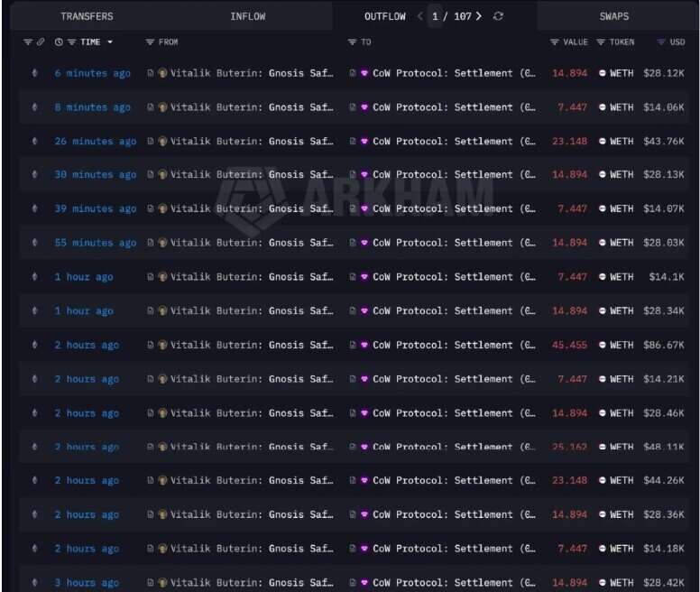
Task: Click WETH token icon in $28.42K row
Action: click(603, 583)
